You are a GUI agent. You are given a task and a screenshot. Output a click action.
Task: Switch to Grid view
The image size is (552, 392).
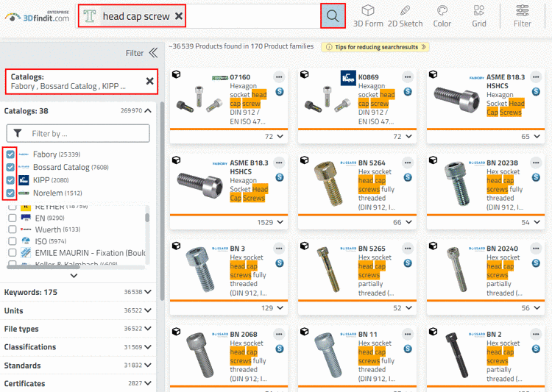click(x=479, y=15)
